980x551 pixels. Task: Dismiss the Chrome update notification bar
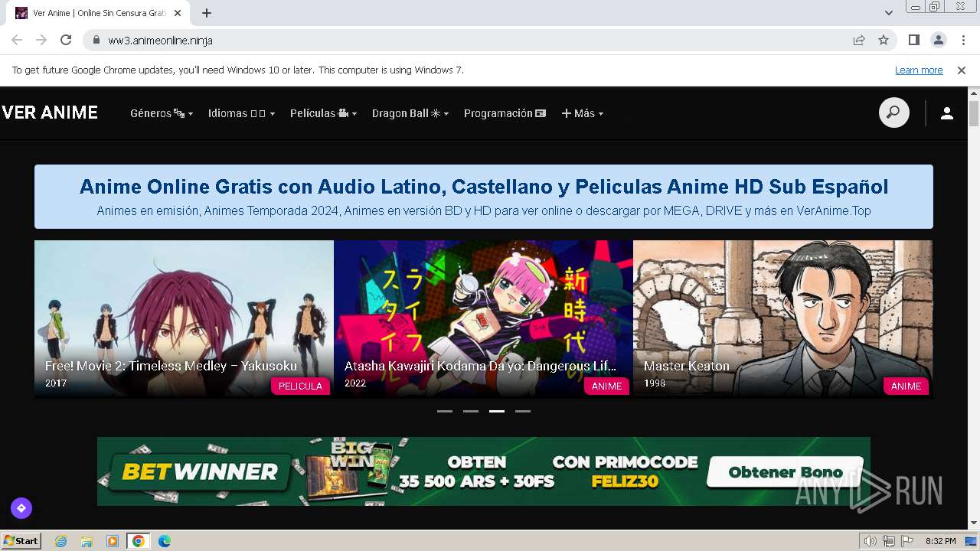(x=962, y=70)
